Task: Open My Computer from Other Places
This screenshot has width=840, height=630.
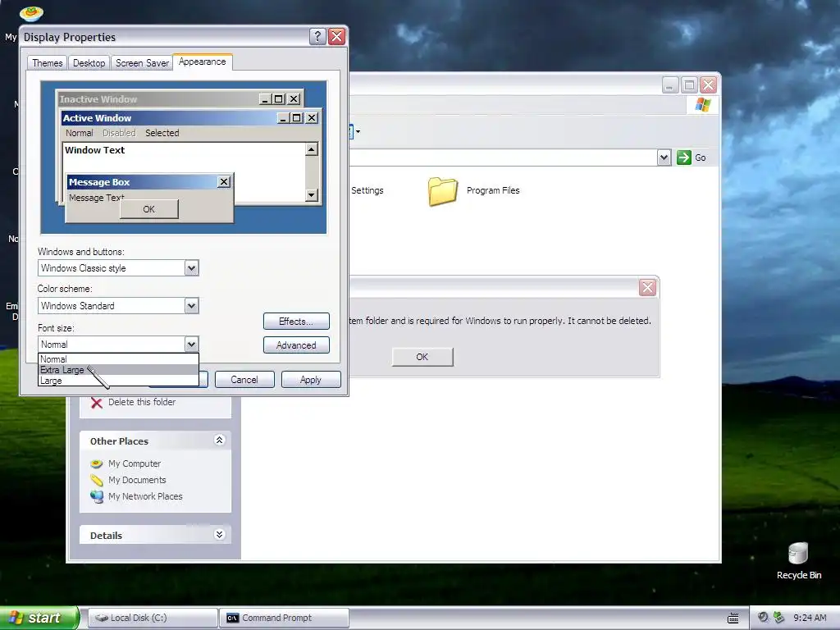Action: [x=135, y=463]
